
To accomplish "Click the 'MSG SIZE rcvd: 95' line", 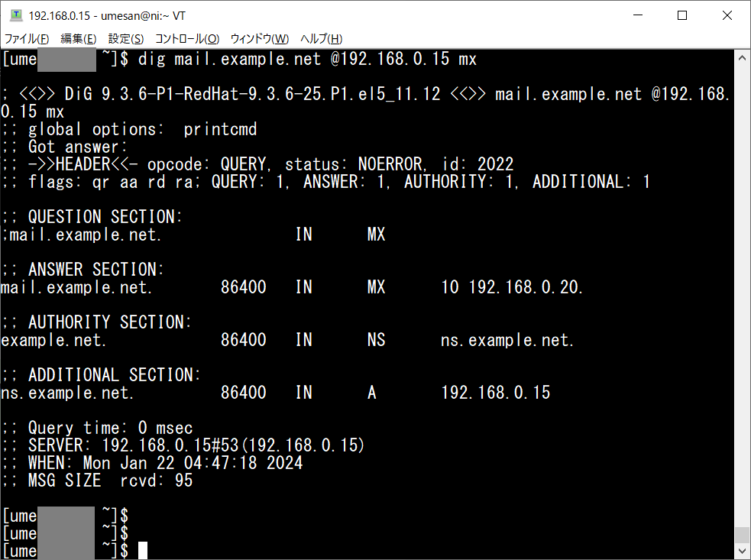I will click(x=97, y=481).
